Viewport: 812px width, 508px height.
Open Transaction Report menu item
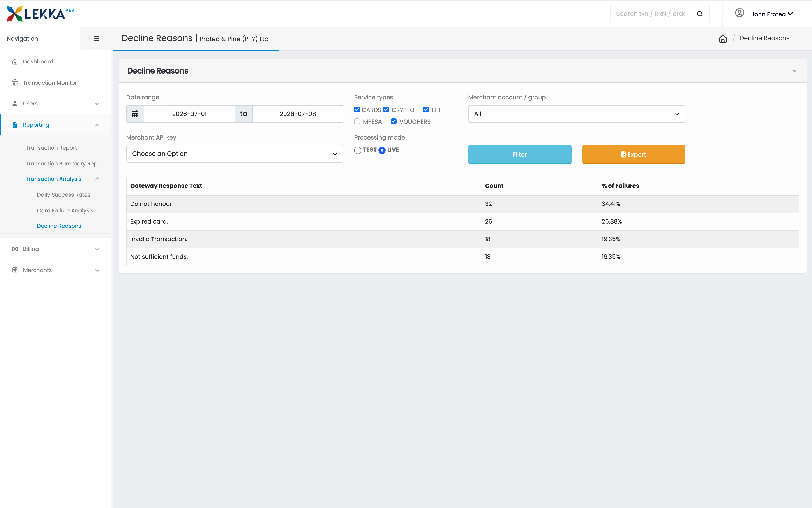click(51, 148)
